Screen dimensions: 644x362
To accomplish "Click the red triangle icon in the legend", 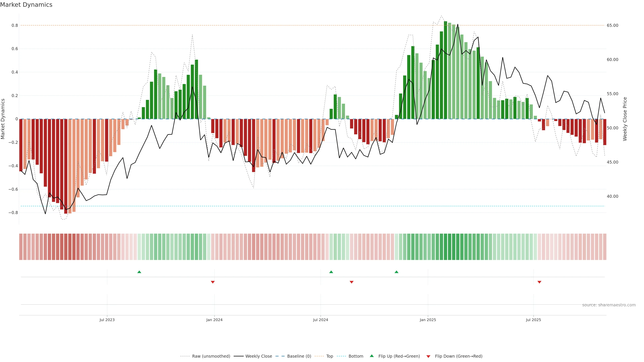I will click(x=428, y=356).
